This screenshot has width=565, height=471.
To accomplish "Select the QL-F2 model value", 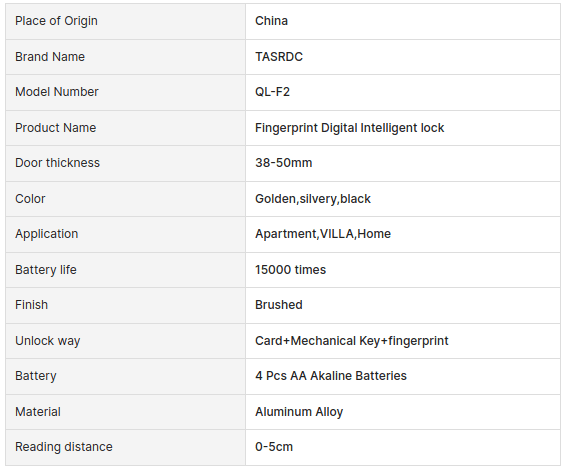I will tap(272, 92).
